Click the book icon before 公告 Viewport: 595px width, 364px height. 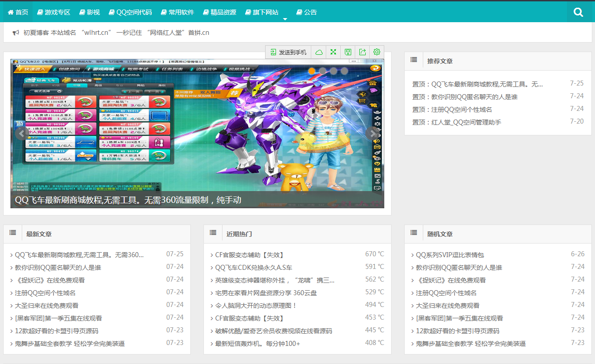click(299, 12)
